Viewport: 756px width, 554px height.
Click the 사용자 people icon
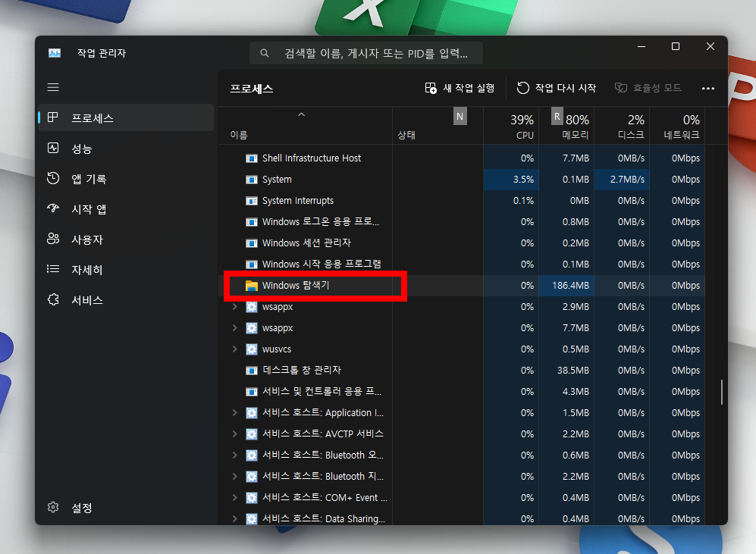(x=53, y=239)
